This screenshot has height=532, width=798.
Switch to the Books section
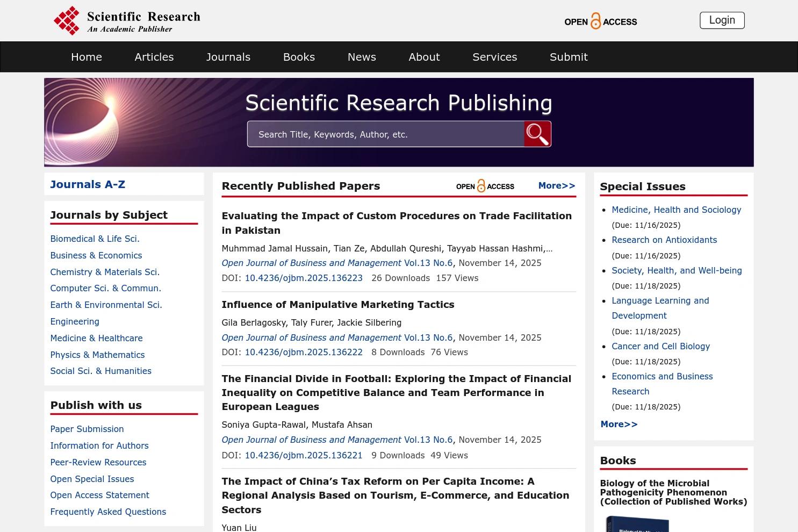click(299, 56)
